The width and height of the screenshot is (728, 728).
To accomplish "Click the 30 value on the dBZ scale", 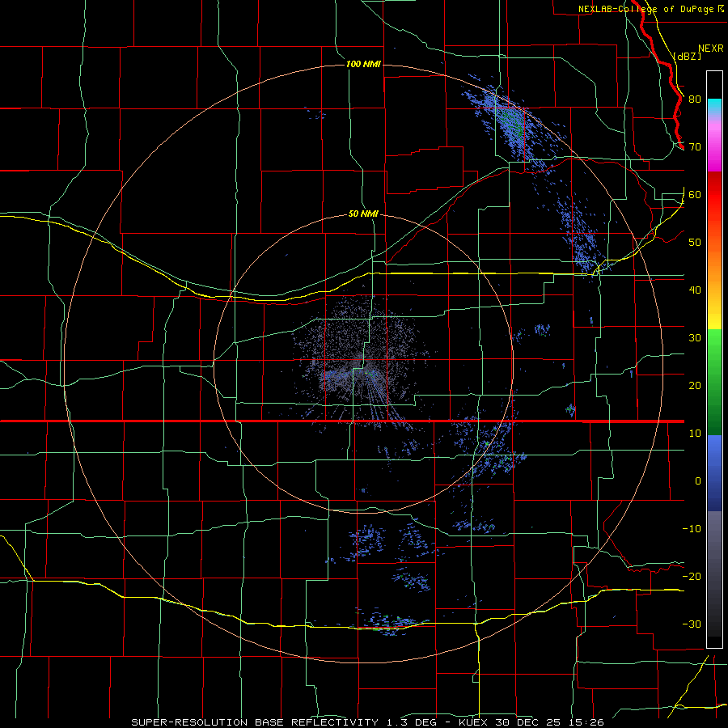I will click(695, 337).
